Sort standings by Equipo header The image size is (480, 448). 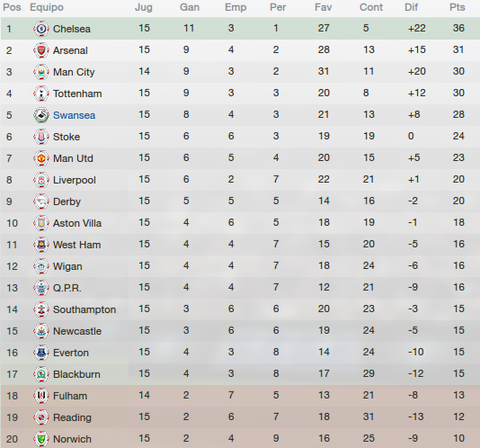point(47,7)
